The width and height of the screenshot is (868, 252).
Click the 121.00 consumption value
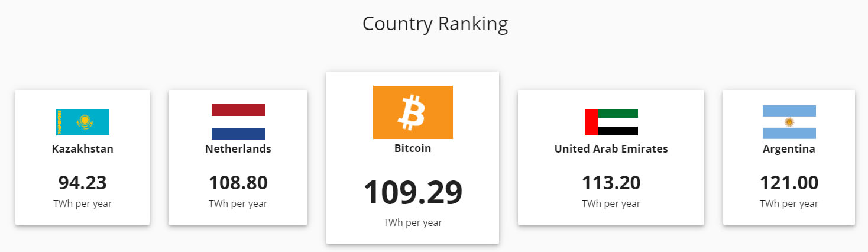789,183
